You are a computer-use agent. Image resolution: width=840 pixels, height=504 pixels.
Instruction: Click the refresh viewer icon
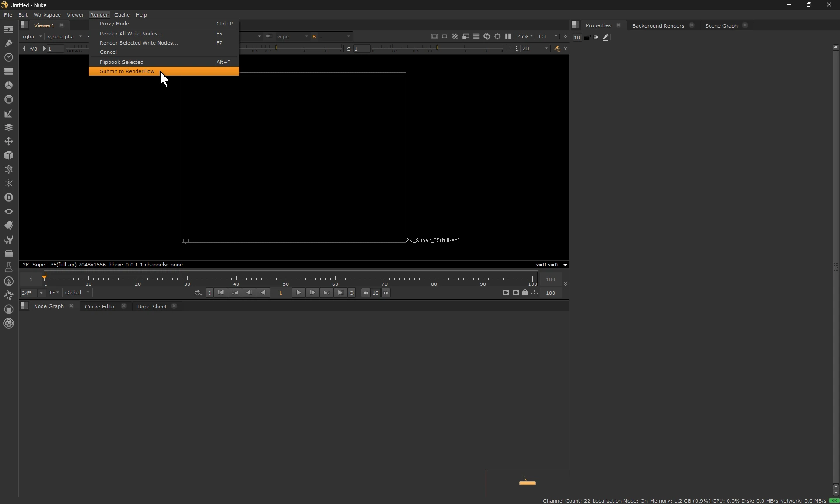(487, 36)
